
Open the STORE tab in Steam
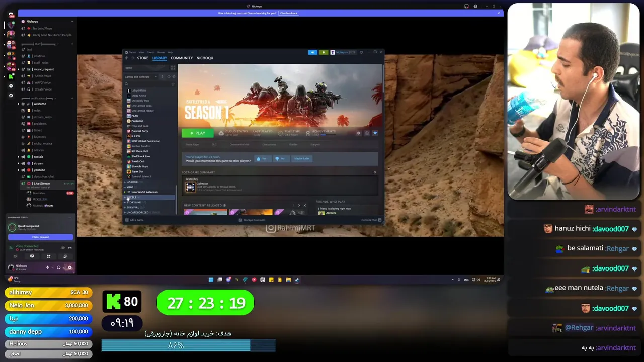tap(143, 58)
